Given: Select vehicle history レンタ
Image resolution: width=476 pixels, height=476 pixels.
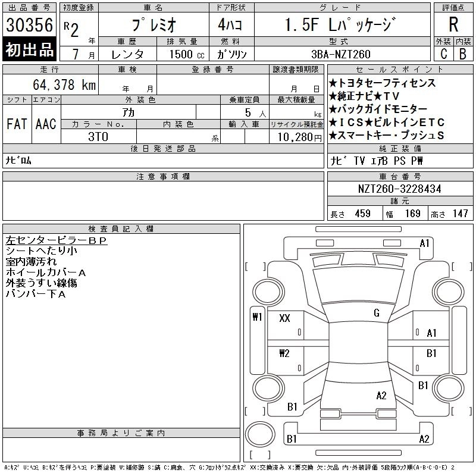Looking at the screenshot, I should [127, 54].
